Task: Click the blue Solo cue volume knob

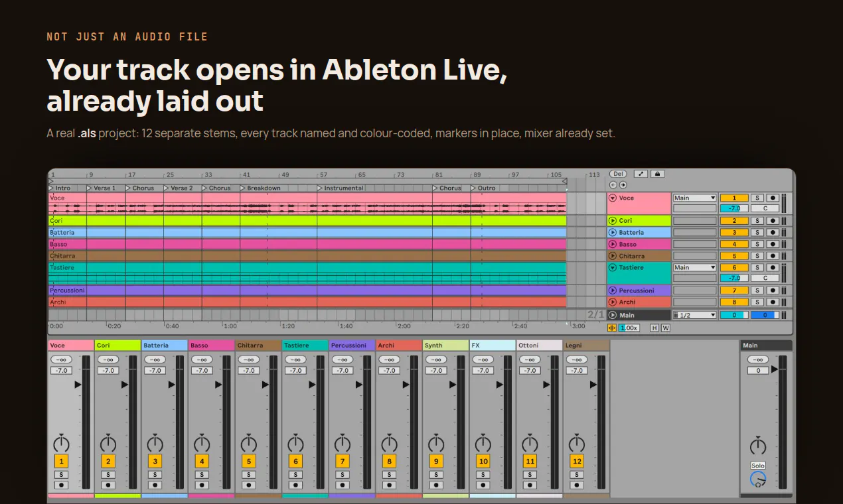Action: pyautogui.click(x=757, y=479)
